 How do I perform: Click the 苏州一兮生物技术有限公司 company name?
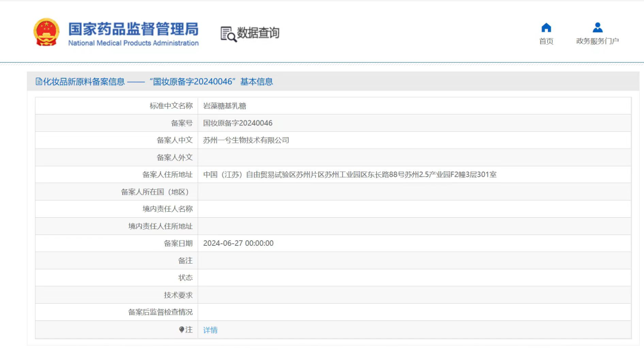pyautogui.click(x=246, y=140)
